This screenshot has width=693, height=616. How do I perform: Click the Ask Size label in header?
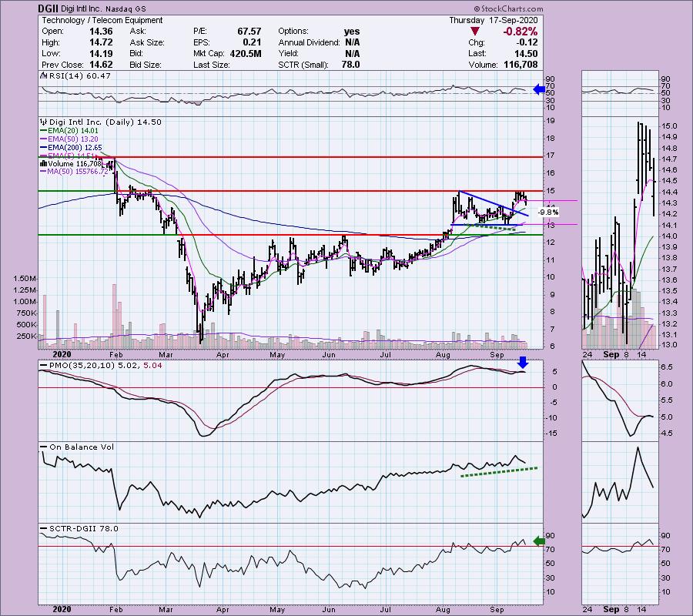pyautogui.click(x=147, y=42)
